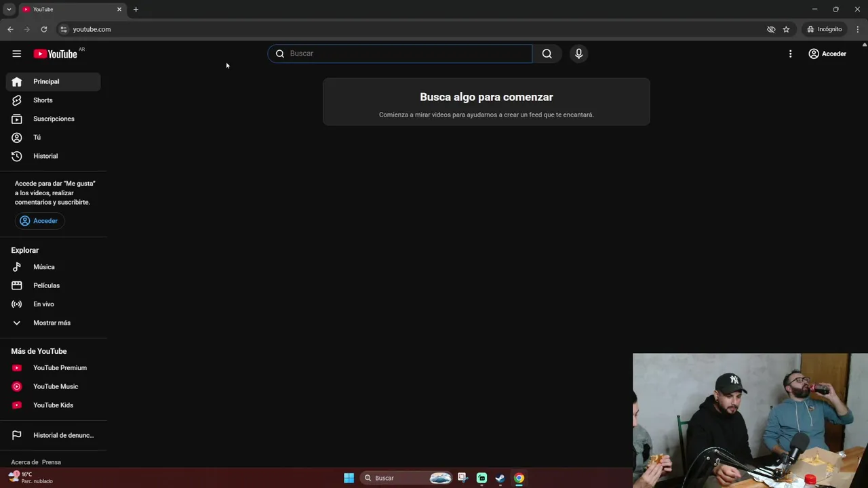
Task: Open the weather widget showing 16°C
Action: pos(31,478)
